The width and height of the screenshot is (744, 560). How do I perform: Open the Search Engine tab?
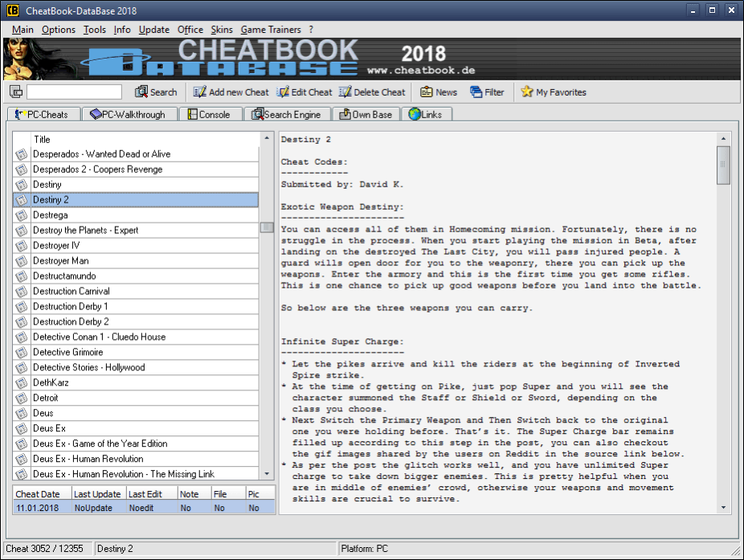(x=287, y=114)
